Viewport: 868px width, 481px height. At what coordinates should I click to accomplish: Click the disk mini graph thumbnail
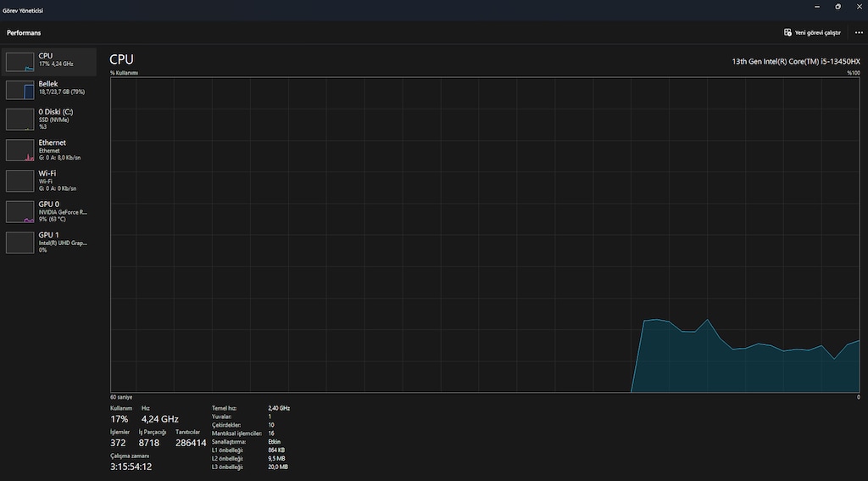(20, 120)
